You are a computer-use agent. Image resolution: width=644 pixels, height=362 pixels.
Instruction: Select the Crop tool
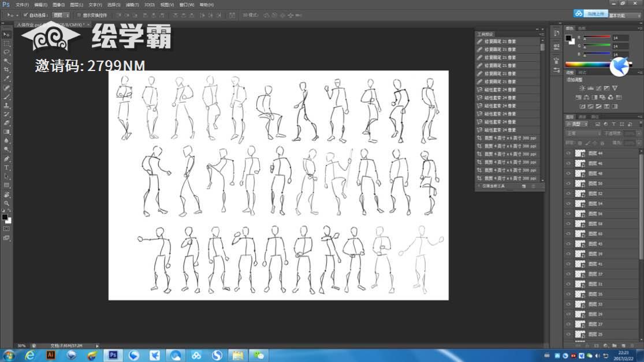tap(7, 69)
